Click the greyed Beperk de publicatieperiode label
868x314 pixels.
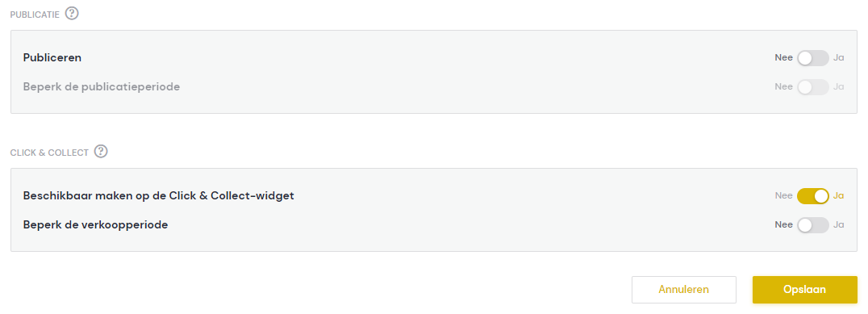(102, 87)
